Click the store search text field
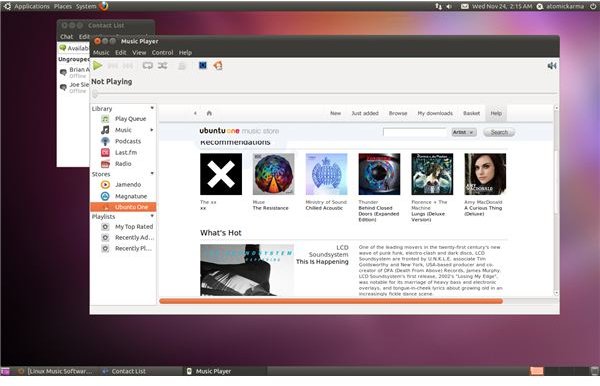Image resolution: width=600 pixels, height=386 pixels. click(415, 132)
